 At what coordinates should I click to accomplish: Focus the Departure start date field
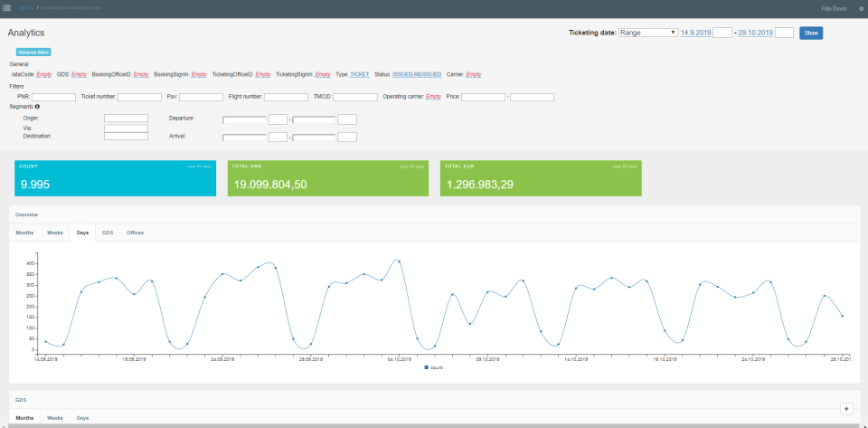click(244, 119)
